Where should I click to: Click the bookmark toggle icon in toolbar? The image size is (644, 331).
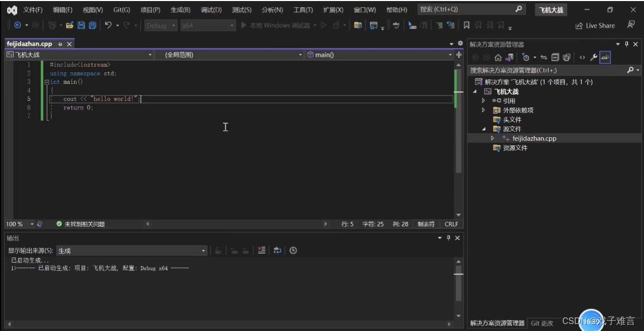click(x=466, y=25)
